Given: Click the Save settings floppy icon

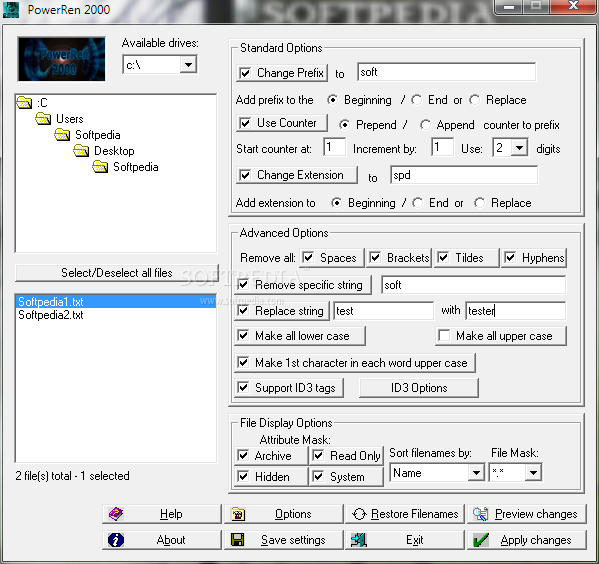Looking at the screenshot, I should pos(238,540).
